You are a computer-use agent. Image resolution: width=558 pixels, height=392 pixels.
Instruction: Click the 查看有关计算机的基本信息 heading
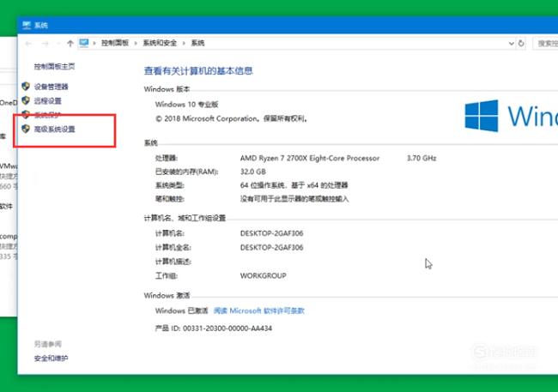[x=198, y=71]
